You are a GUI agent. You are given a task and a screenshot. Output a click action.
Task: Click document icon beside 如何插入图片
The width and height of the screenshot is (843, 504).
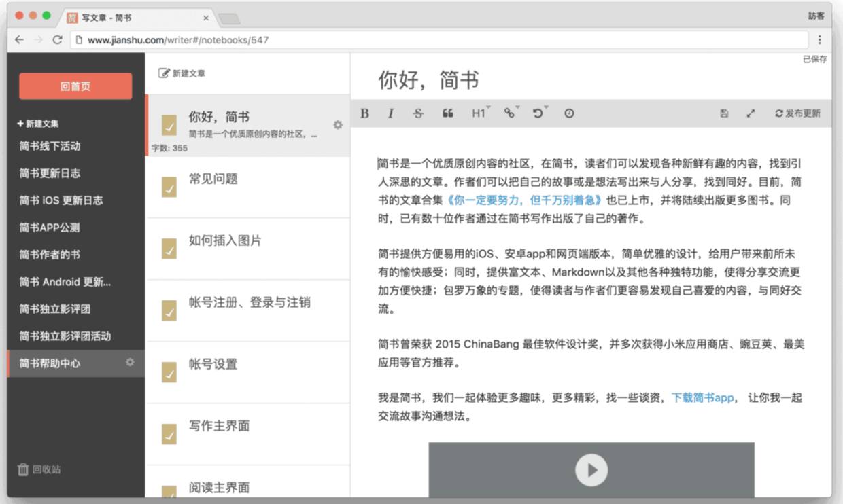[x=169, y=249]
